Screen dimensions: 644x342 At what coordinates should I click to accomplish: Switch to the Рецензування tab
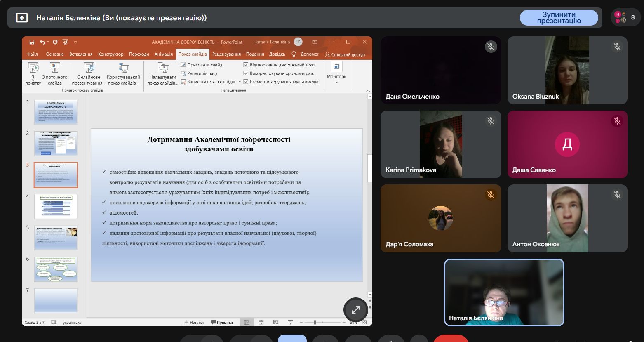pyautogui.click(x=226, y=54)
